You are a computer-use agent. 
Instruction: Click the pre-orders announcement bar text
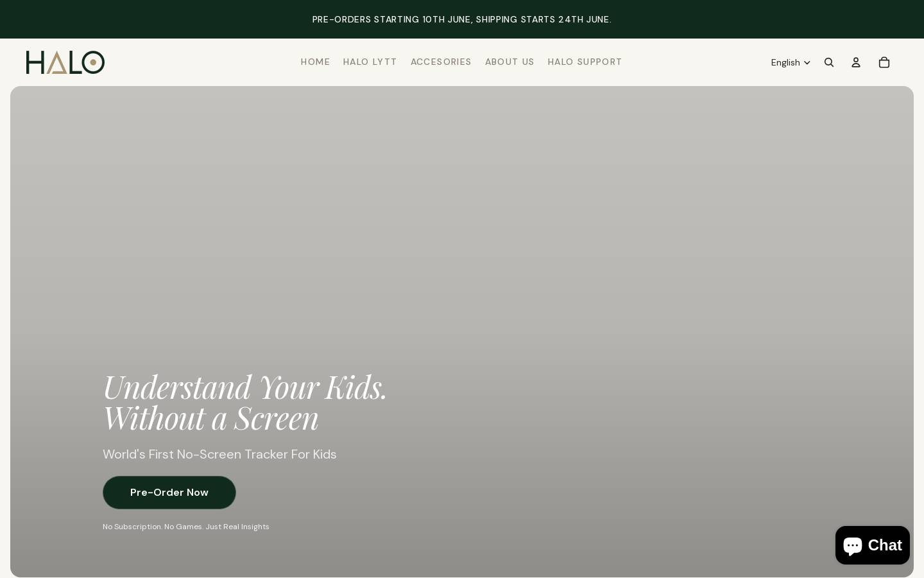(x=462, y=19)
